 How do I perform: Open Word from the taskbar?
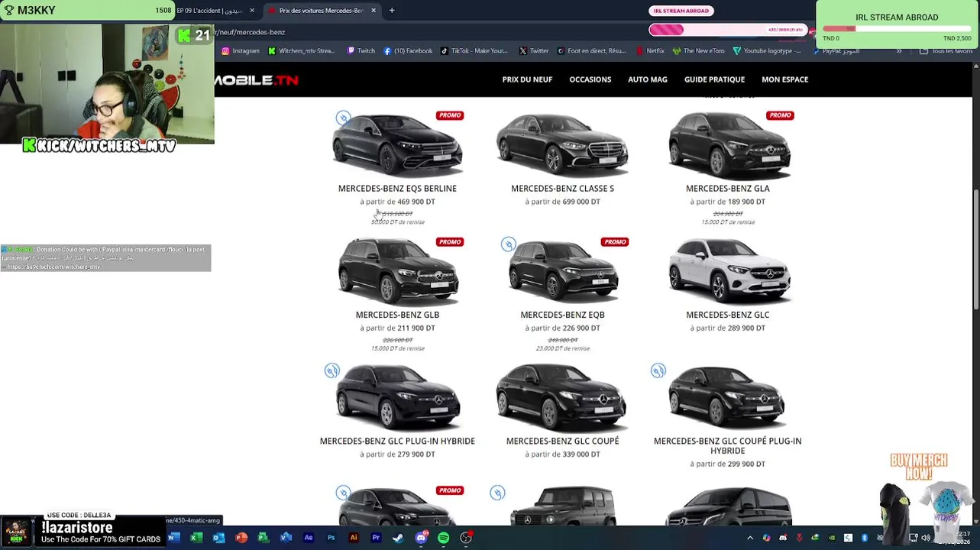[173, 538]
